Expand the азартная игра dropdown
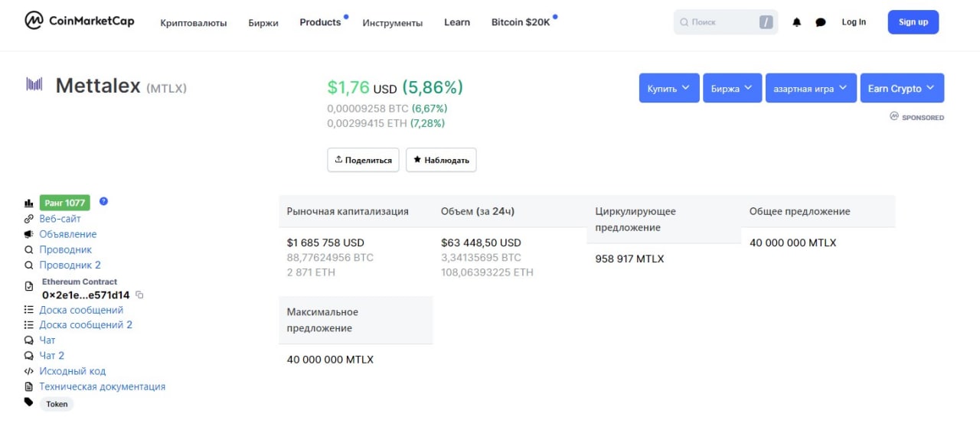Screen dimensions: 980x443 (811, 88)
